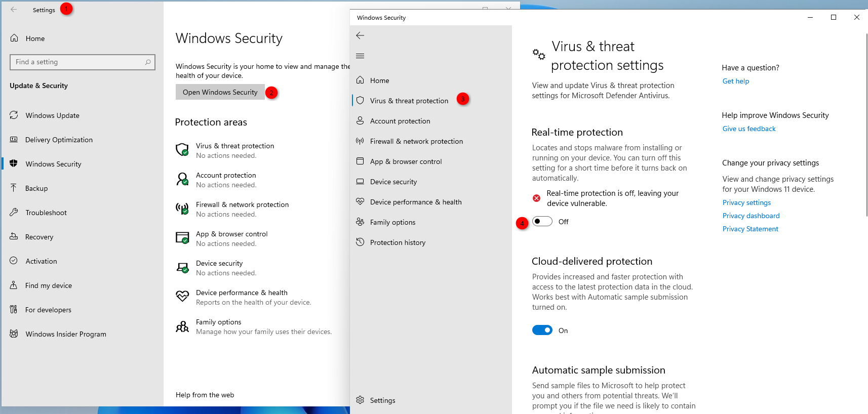868x414 pixels.
Task: Click the Virus & threat protection shield icon in Protection areas
Action: tap(182, 150)
